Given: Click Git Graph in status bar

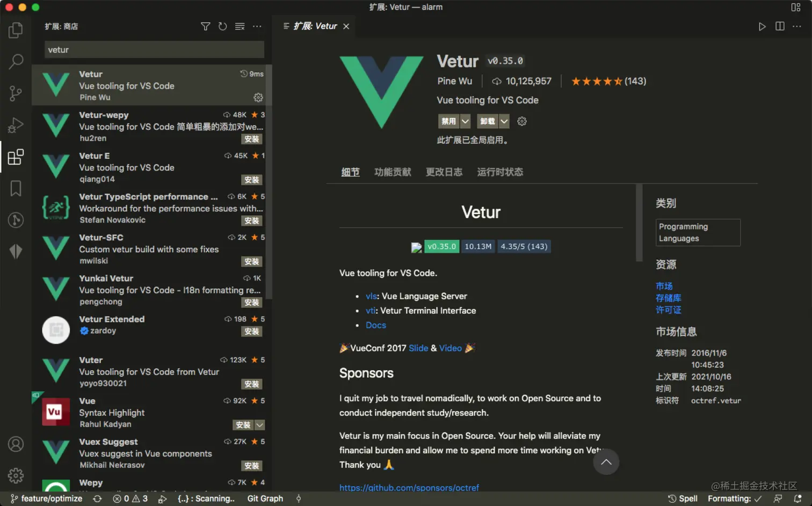Looking at the screenshot, I should pyautogui.click(x=265, y=498).
